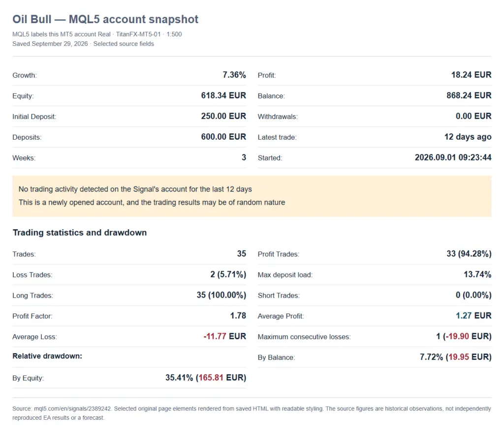This screenshot has width=504, height=435.
Task: Click the heading 'Oil Bull — MQL5 account snapshot'
Action: pos(105,19)
